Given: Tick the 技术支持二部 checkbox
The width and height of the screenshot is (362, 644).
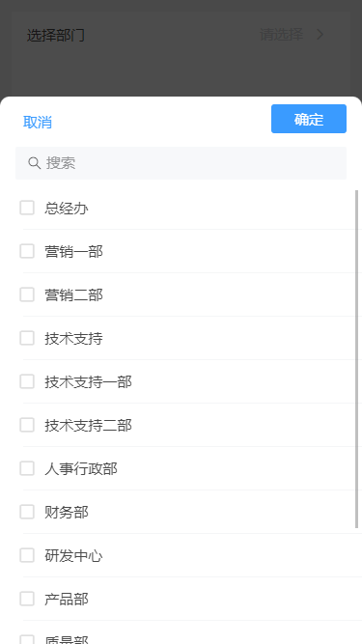Looking at the screenshot, I should tap(27, 425).
